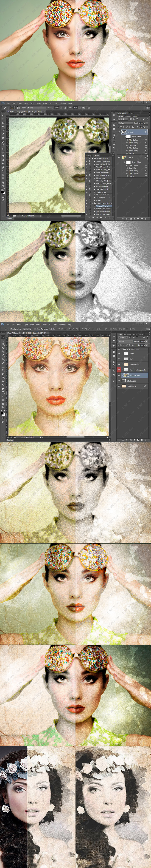Hide the Stains layer

pyautogui.click(x=119, y=354)
